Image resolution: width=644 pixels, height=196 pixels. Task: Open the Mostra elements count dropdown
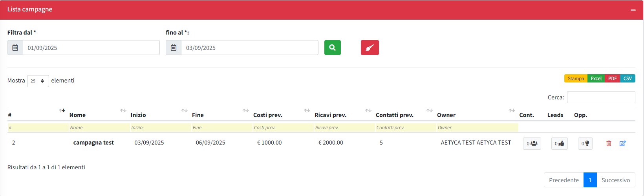pos(38,81)
